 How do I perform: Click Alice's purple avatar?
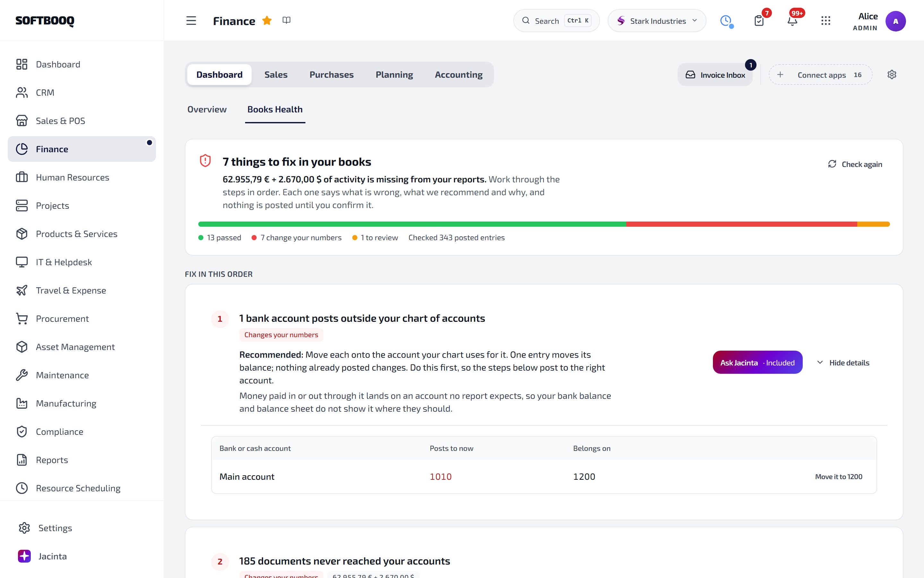[895, 21]
